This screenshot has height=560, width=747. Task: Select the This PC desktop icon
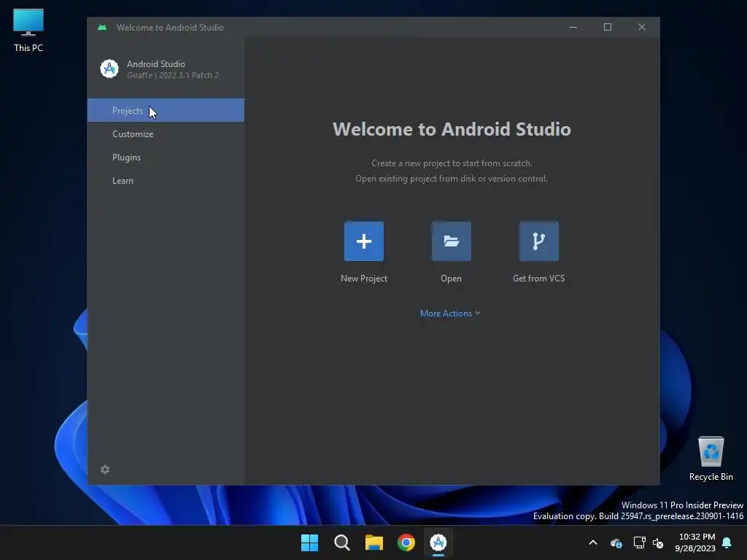point(28,31)
